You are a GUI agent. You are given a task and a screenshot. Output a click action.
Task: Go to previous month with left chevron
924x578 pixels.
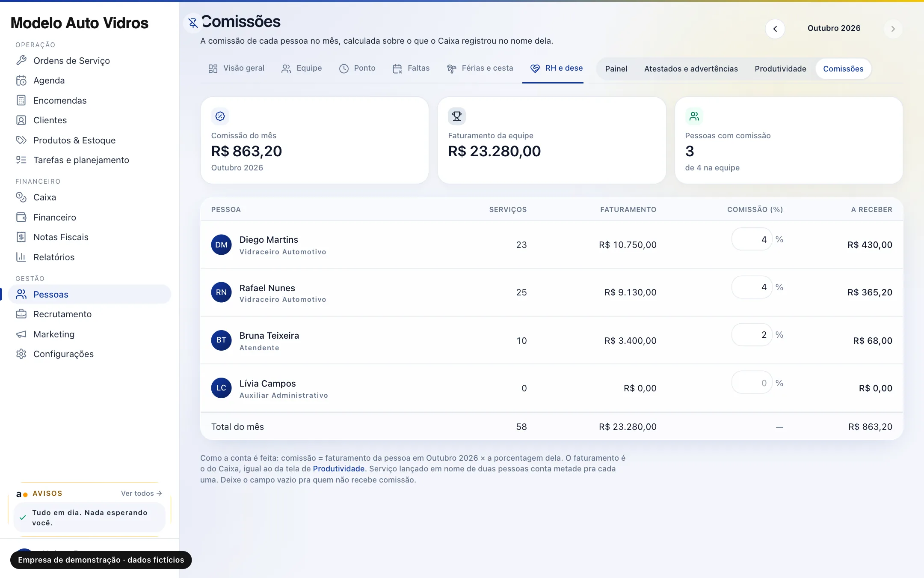tap(775, 29)
